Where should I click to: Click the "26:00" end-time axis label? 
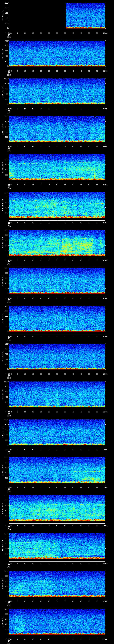pyautogui.click(x=105, y=639)
